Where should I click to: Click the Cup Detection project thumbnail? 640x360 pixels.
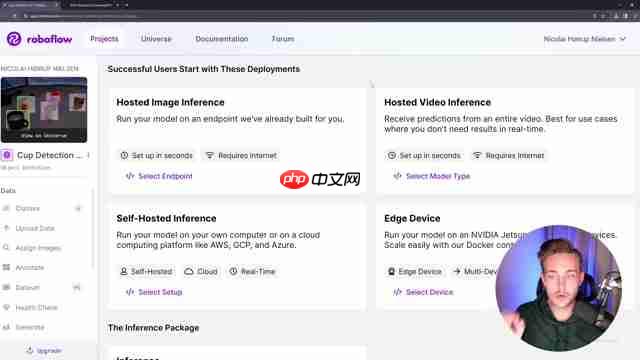(44, 110)
